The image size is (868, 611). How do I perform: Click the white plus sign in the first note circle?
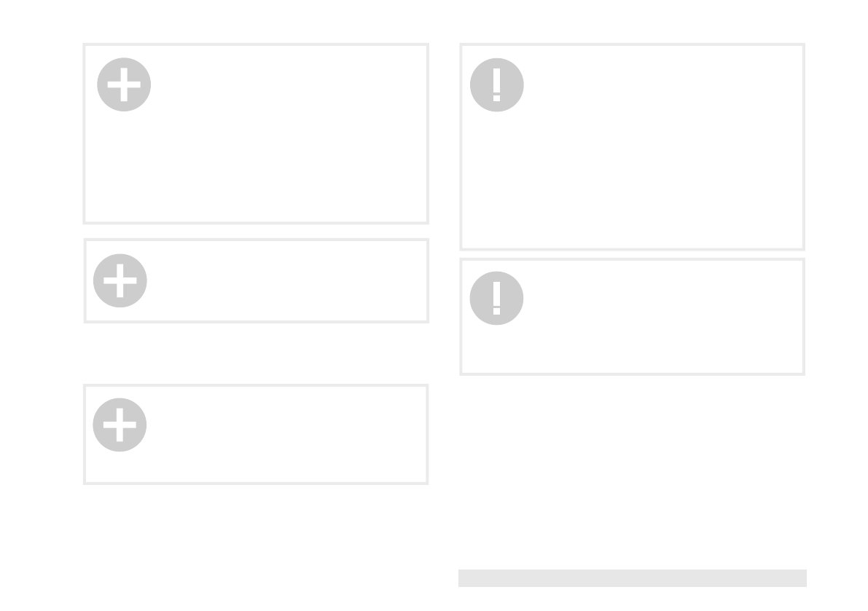[x=124, y=86]
